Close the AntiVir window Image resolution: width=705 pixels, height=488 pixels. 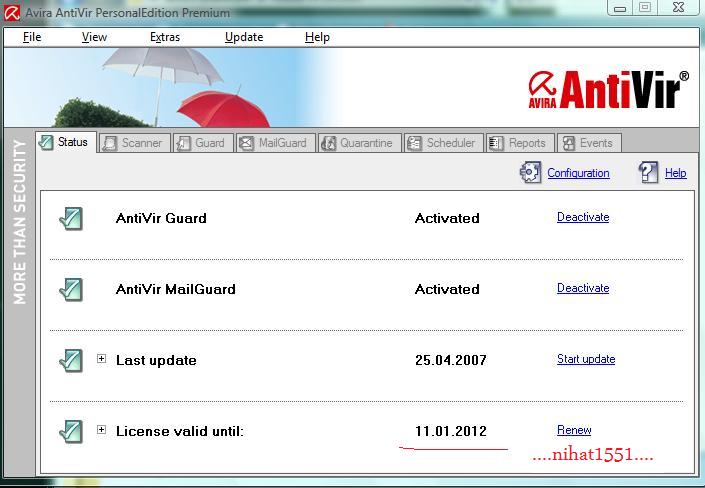(678, 8)
